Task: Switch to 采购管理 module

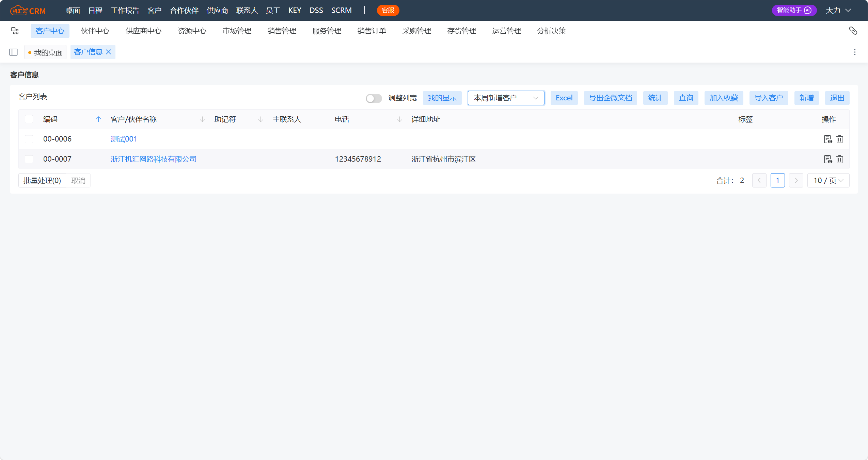Action: point(417,31)
